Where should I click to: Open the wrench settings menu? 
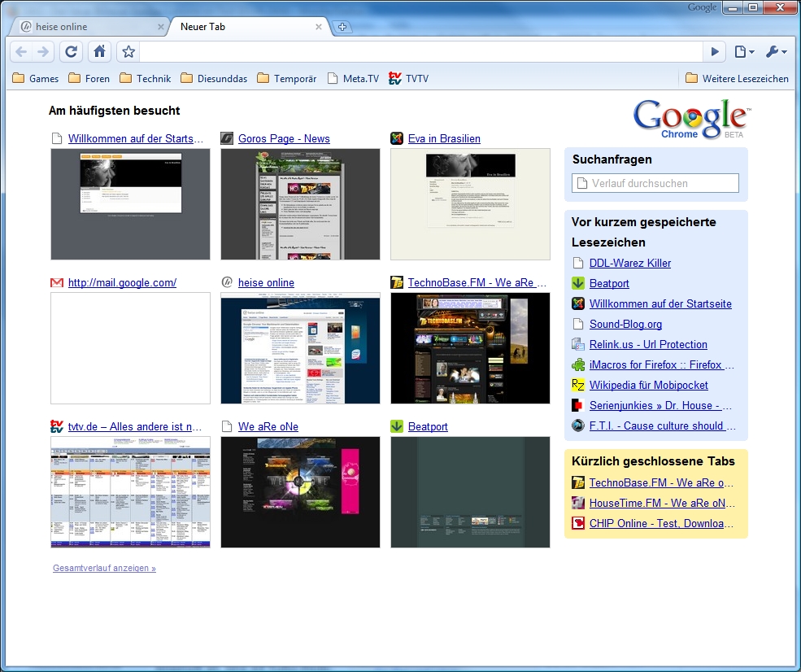(776, 51)
